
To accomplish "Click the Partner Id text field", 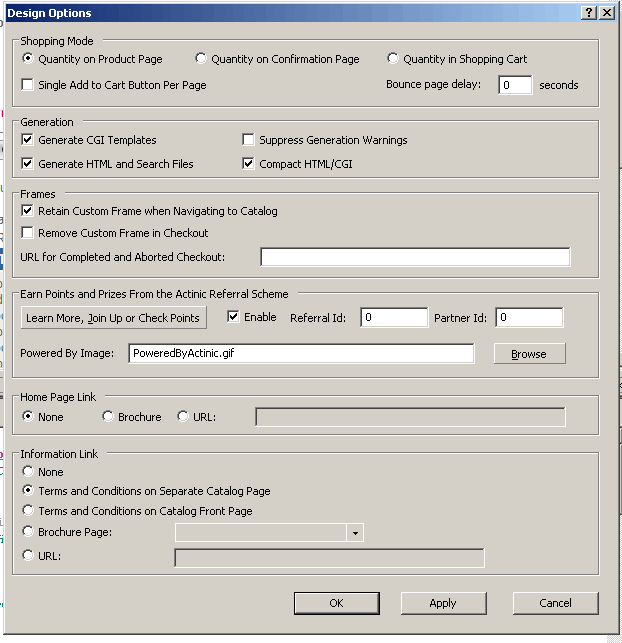I will [x=529, y=318].
